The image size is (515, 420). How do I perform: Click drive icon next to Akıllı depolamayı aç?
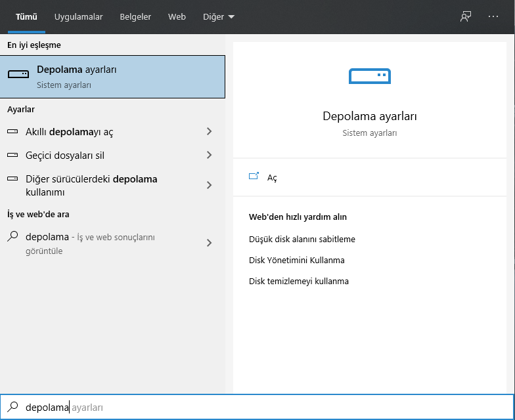pyautogui.click(x=12, y=131)
